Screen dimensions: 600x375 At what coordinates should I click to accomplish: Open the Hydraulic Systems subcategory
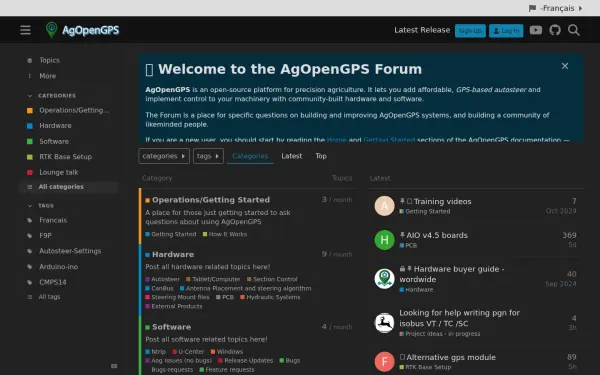pos(270,297)
